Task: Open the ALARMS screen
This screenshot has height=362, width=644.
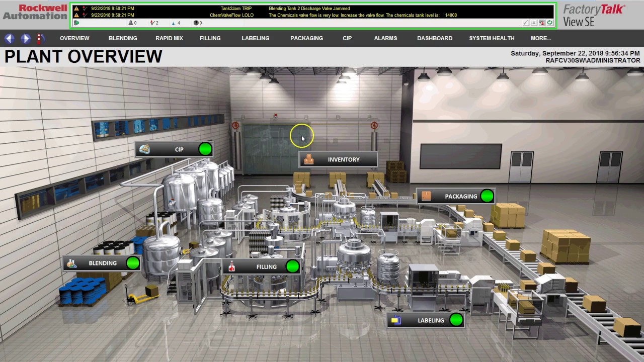Action: [385, 38]
